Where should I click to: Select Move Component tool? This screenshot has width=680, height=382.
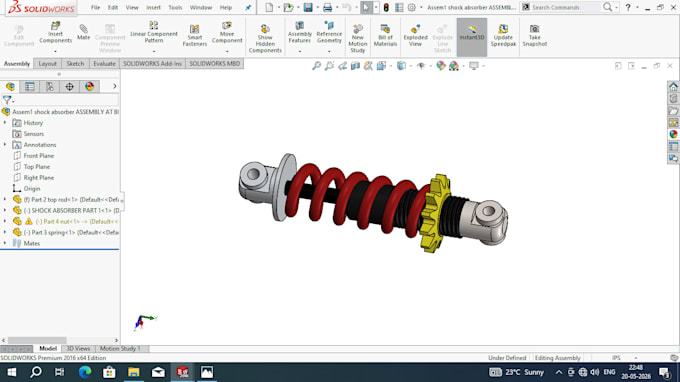227,33
